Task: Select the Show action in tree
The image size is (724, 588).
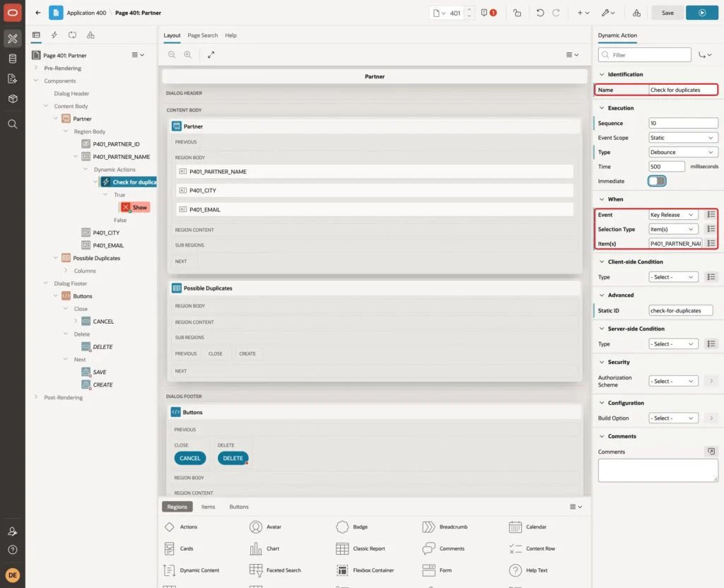Action: click(135, 208)
